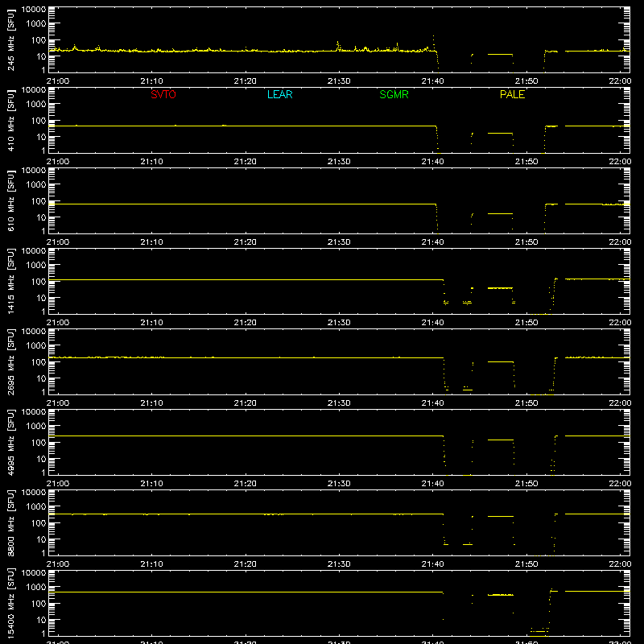Viewport: 644px width, 644px height.
Task: Click the cyan LEAR station label
Action: (x=279, y=94)
